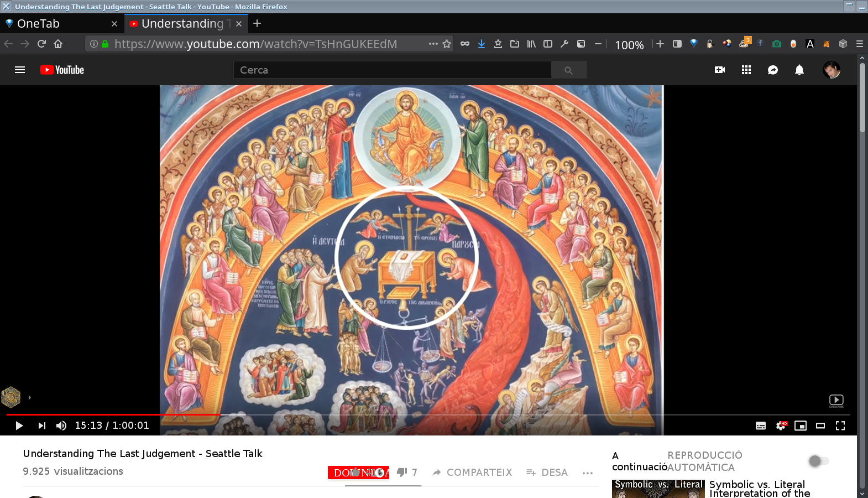This screenshot has height=498, width=868.
Task: Go forward in the browser
Action: 25,44
